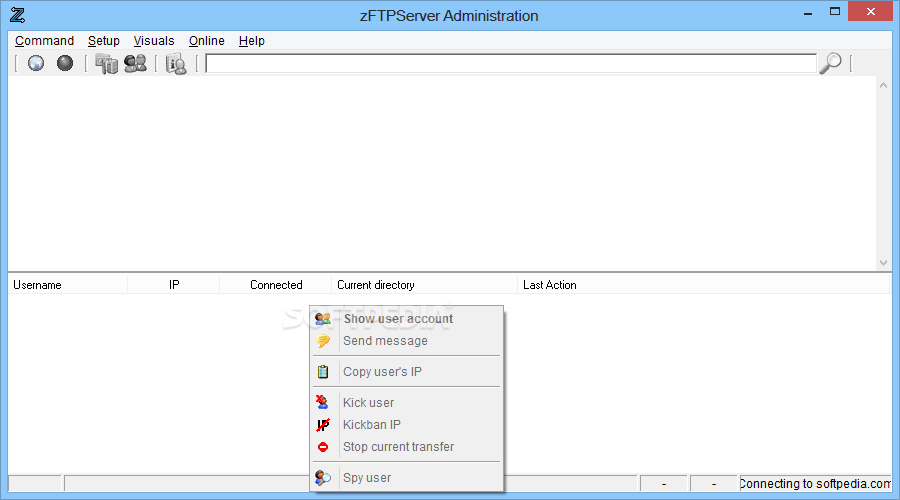Click the Connecting to softpedia.com status text

click(815, 484)
